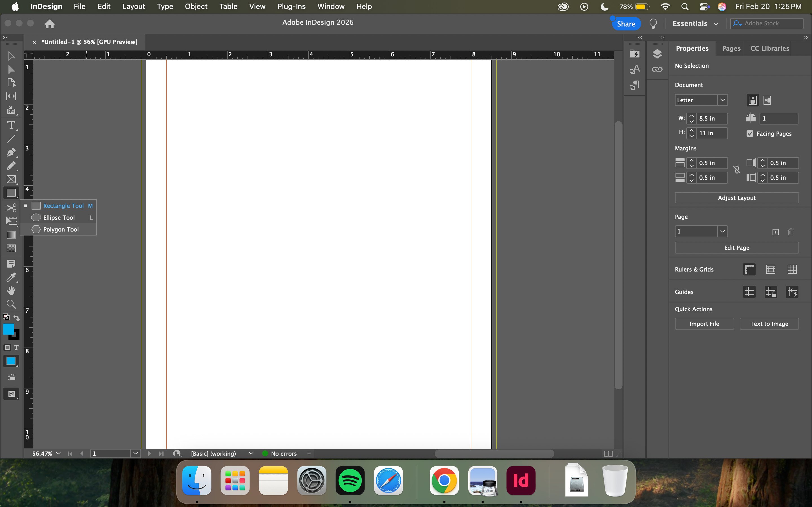Image resolution: width=812 pixels, height=507 pixels.
Task: Switch to the Pages tab
Action: point(731,48)
